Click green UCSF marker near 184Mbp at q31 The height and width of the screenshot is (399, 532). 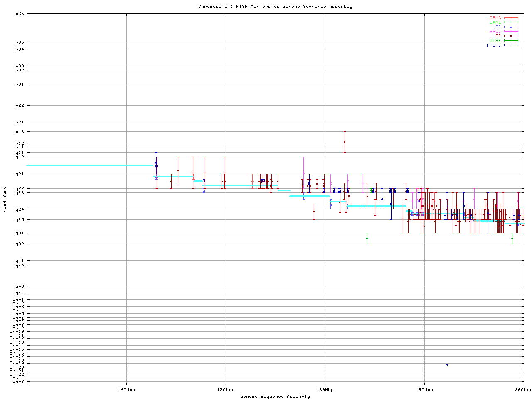click(x=367, y=238)
